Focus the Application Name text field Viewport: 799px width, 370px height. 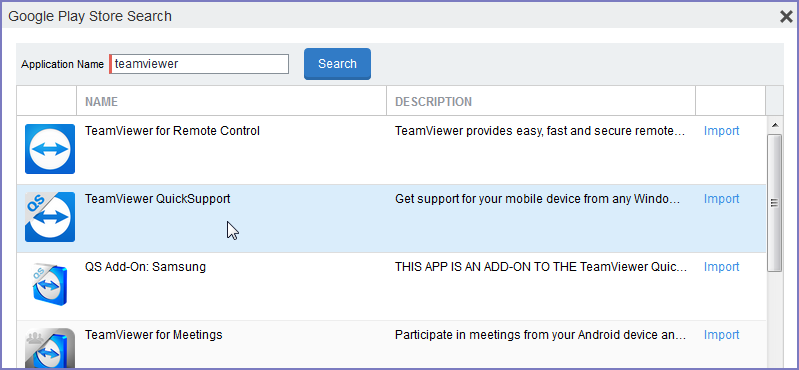click(x=199, y=64)
